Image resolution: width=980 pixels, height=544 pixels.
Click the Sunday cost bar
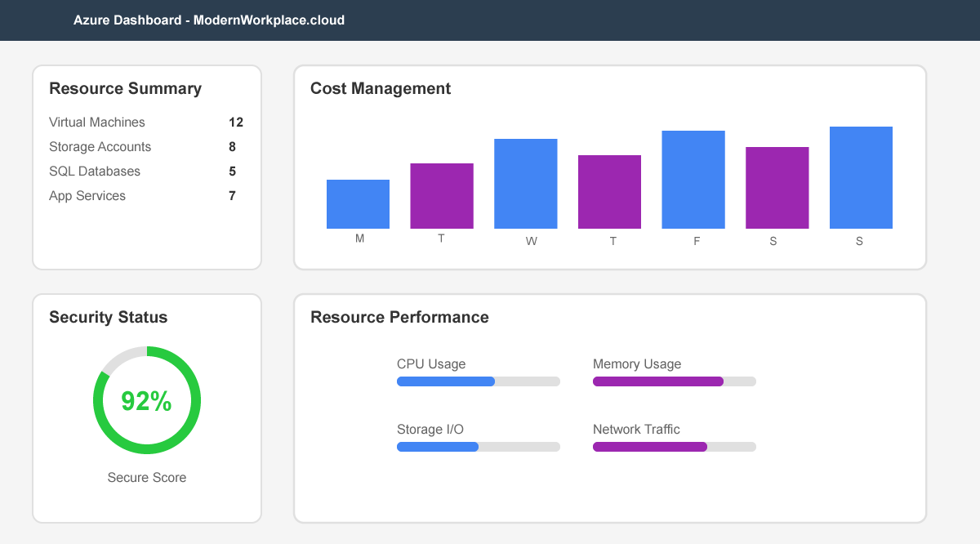[x=861, y=176]
